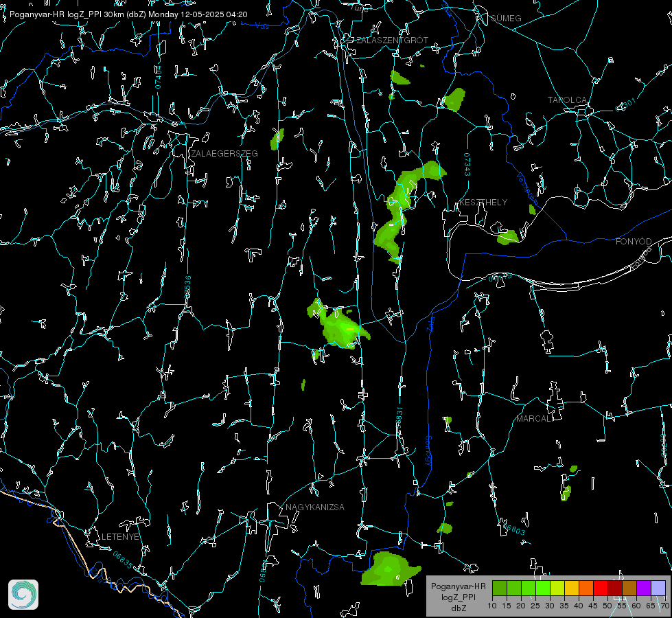This screenshot has height=618, width=672.
Task: Click the blue Somogy county label
Action: click(428, 451)
